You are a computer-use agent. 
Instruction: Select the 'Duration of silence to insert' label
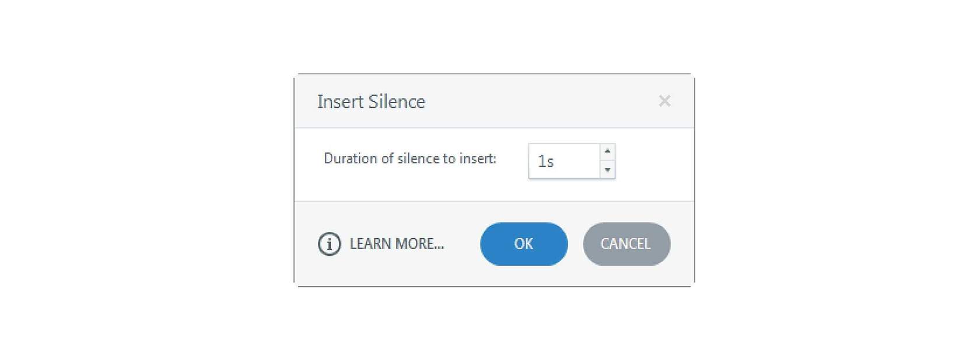click(x=410, y=158)
